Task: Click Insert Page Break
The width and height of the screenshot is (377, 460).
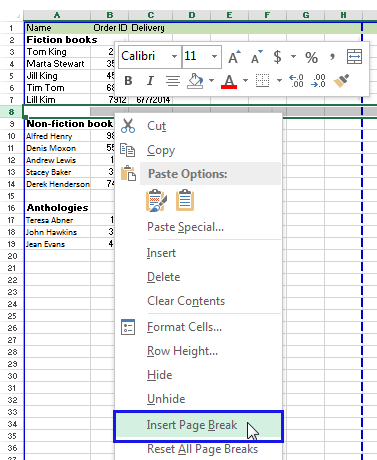Action: pos(198,426)
